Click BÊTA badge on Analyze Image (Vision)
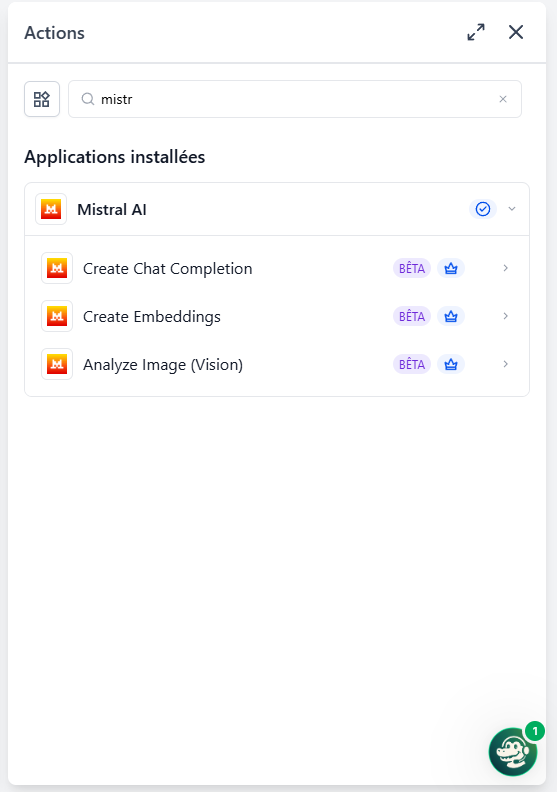Screen dimensions: 557x792 point(412,364)
